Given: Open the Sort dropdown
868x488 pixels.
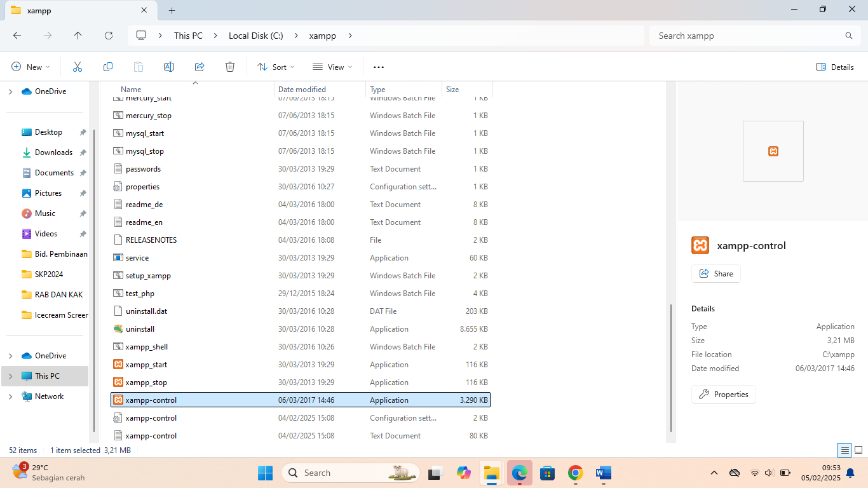Looking at the screenshot, I should pyautogui.click(x=276, y=67).
